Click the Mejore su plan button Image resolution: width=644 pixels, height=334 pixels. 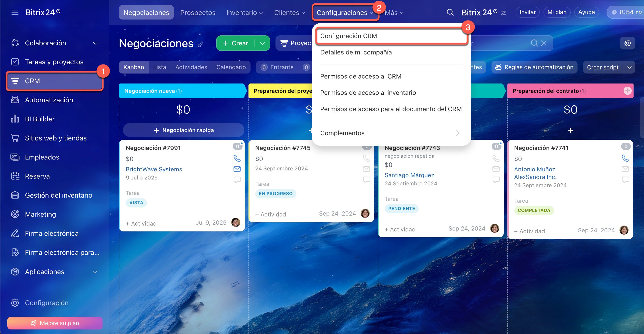[55, 323]
